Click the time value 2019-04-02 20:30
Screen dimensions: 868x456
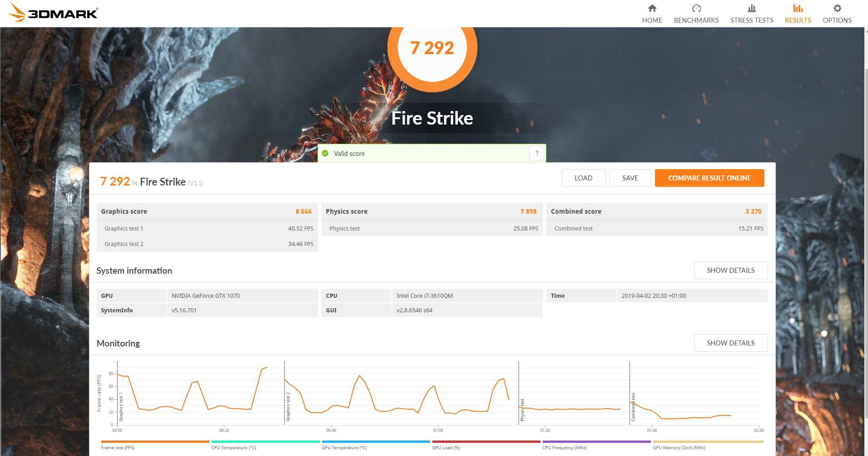(692, 296)
